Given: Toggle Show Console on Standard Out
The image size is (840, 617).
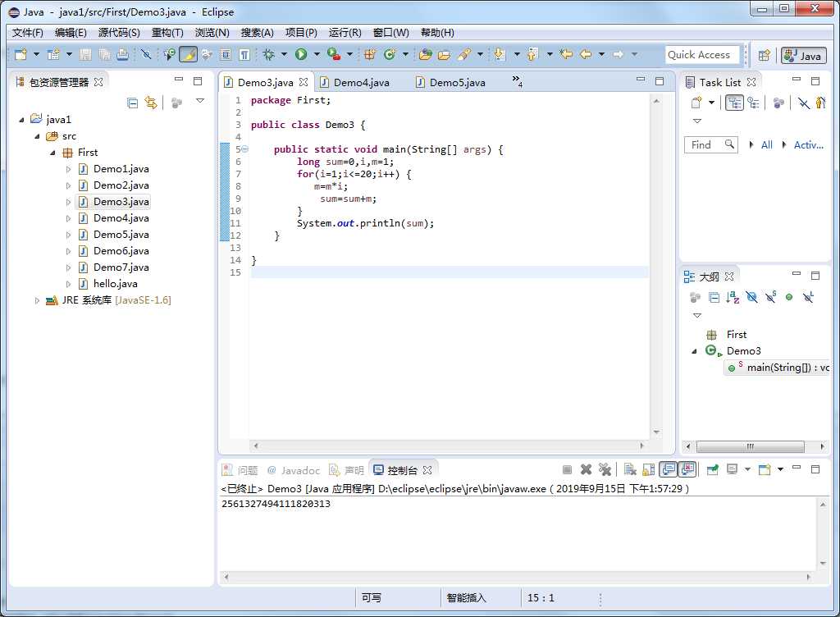Looking at the screenshot, I should 668,469.
